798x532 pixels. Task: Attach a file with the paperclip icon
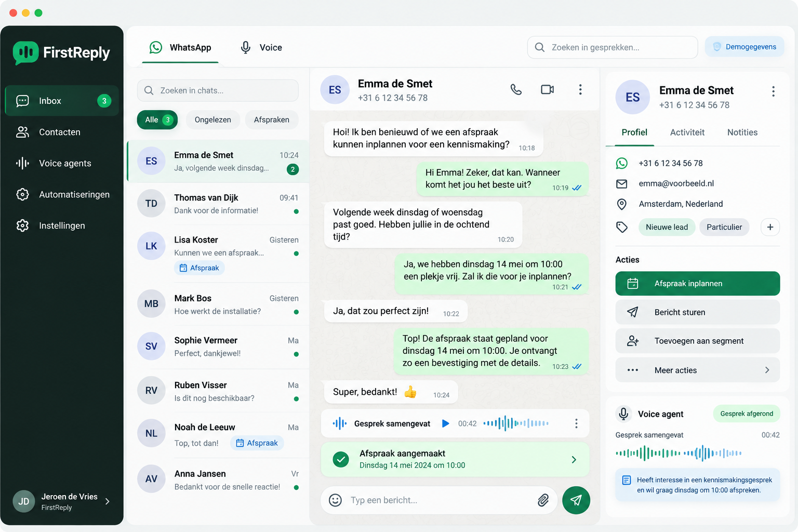click(543, 500)
